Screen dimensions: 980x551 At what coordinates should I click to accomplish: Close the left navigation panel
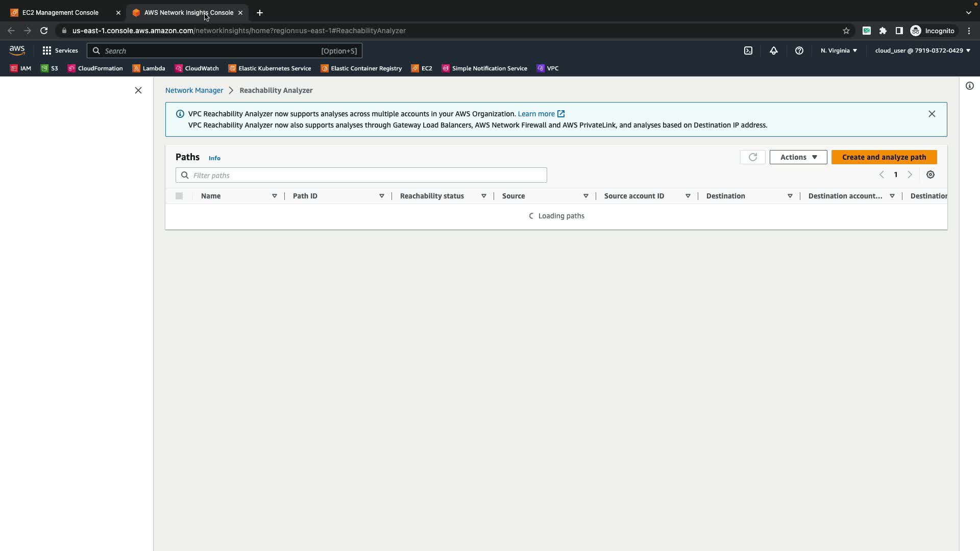(138, 90)
